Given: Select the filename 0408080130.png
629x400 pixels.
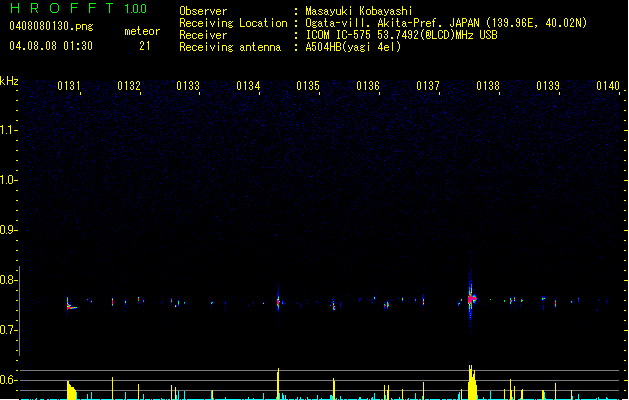Looking at the screenshot, I should (x=51, y=26).
